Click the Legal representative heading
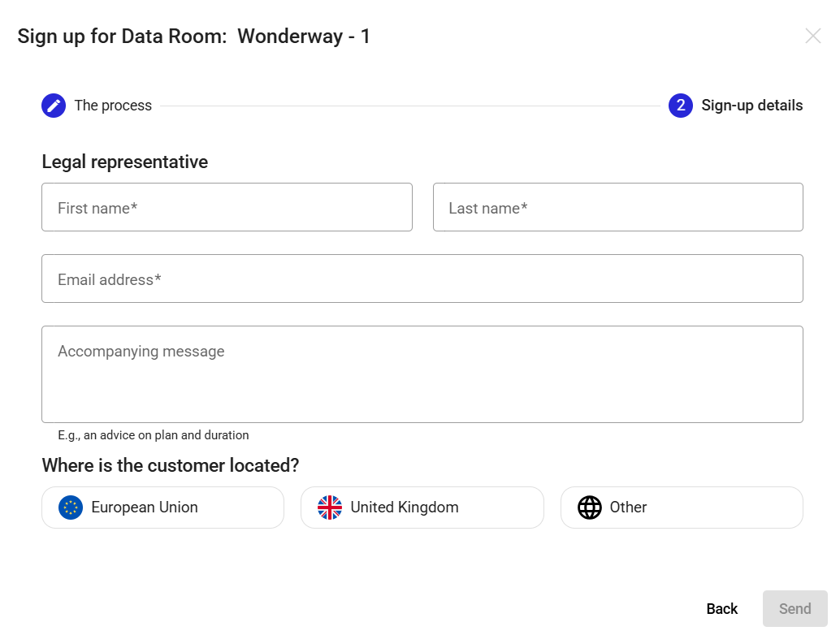The width and height of the screenshot is (840, 635). [125, 162]
